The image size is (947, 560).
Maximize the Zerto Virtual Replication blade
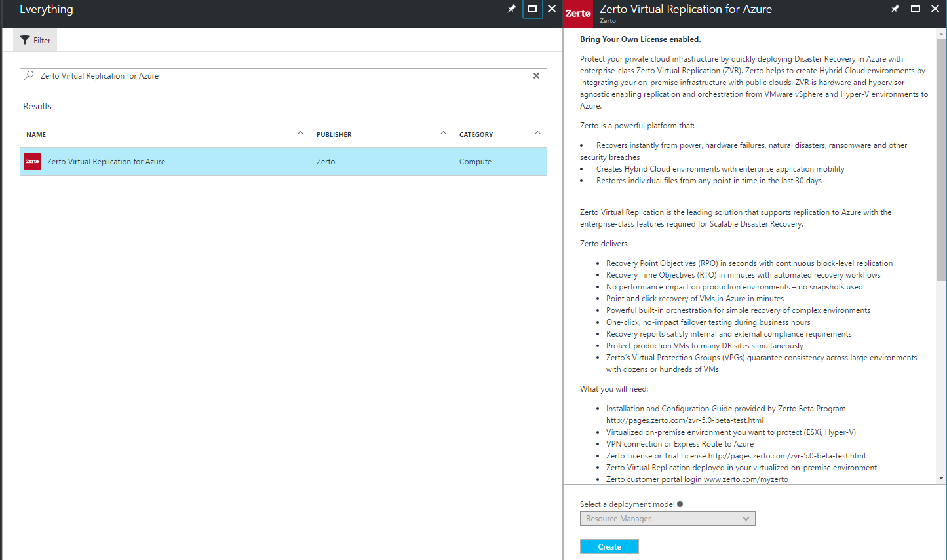click(x=916, y=9)
